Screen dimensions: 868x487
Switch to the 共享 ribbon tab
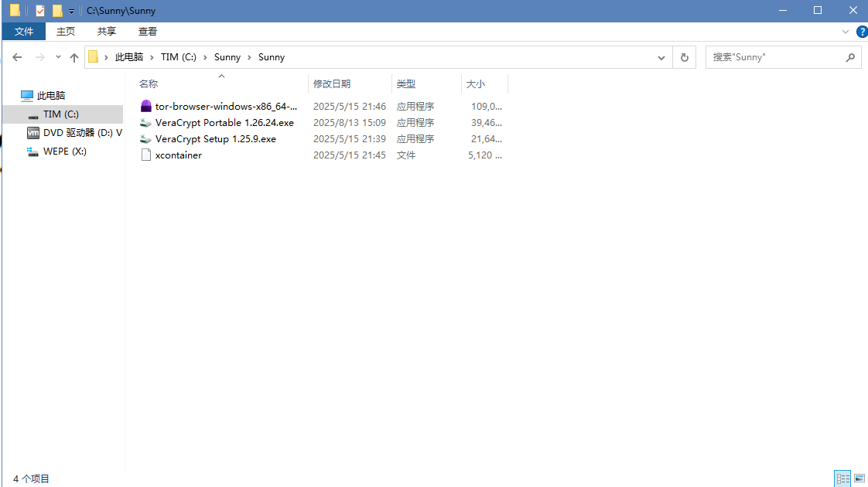(x=106, y=32)
